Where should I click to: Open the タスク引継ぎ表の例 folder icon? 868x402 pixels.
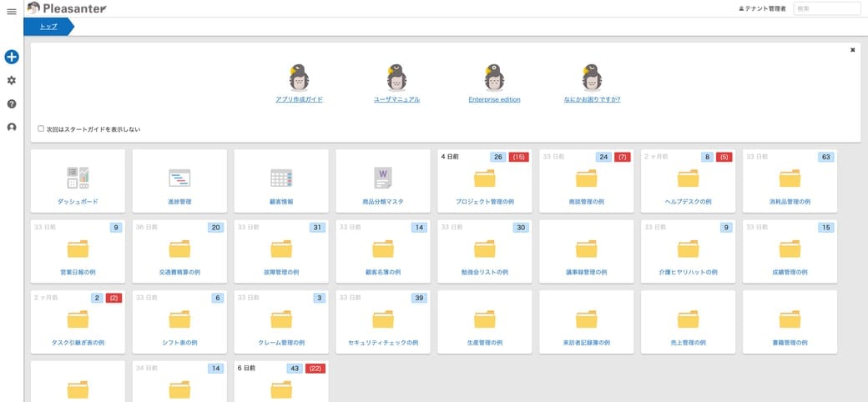[78, 319]
